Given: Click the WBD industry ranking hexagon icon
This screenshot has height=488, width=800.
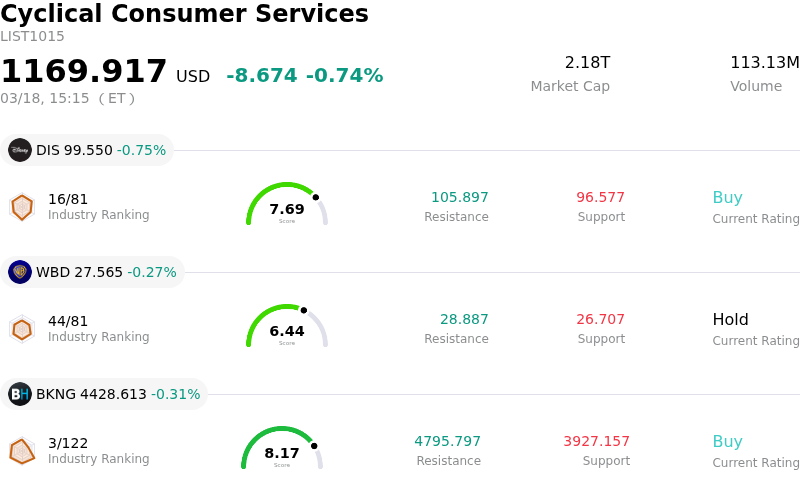Looking at the screenshot, I should pos(21,329).
